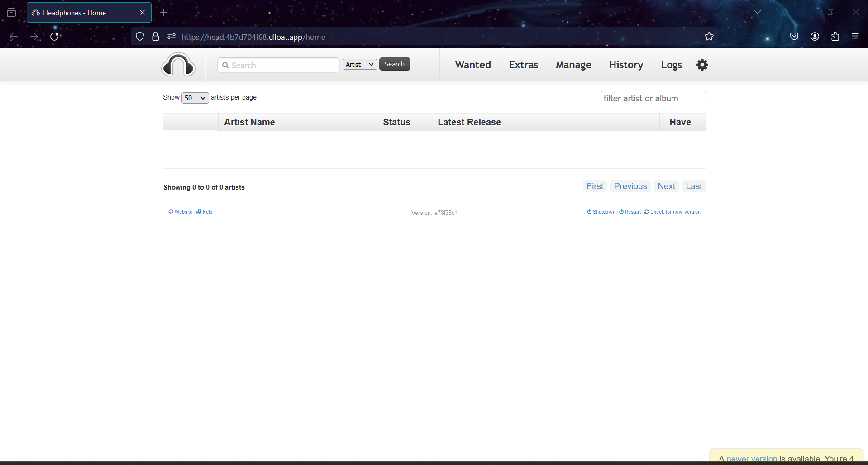Go forward using browser forward arrow

tap(34, 37)
